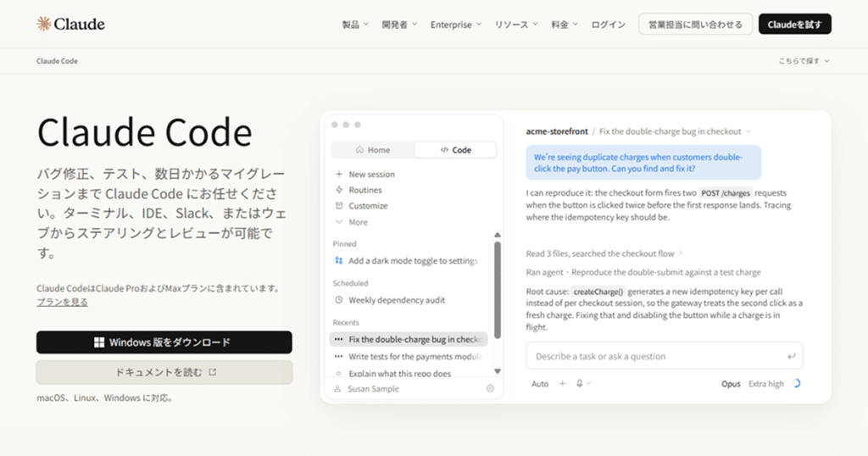Viewport: 868px width, 456px height.
Task: Click Ran agent Reproduce the double-submit line
Action: pos(643,272)
